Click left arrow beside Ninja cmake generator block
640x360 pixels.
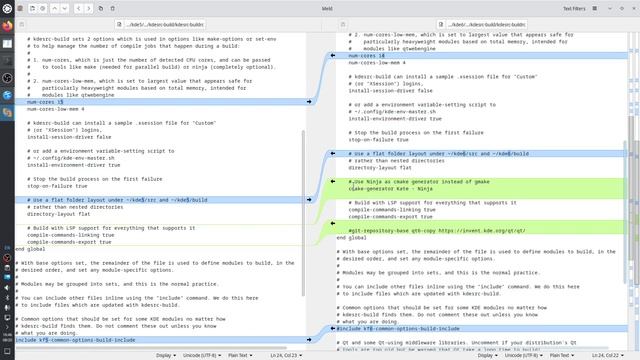tap(333, 181)
